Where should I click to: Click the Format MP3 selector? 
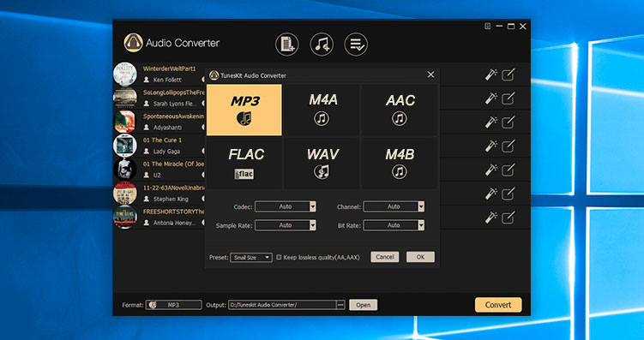174,305
